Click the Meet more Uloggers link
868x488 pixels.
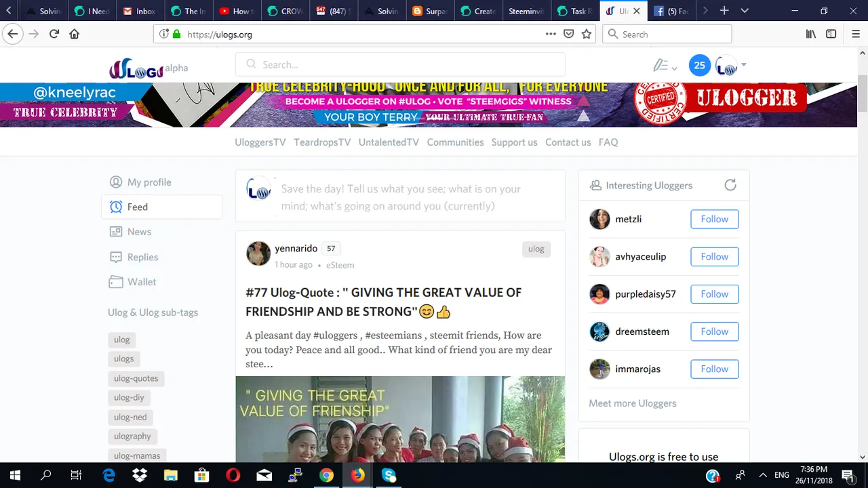(x=632, y=403)
